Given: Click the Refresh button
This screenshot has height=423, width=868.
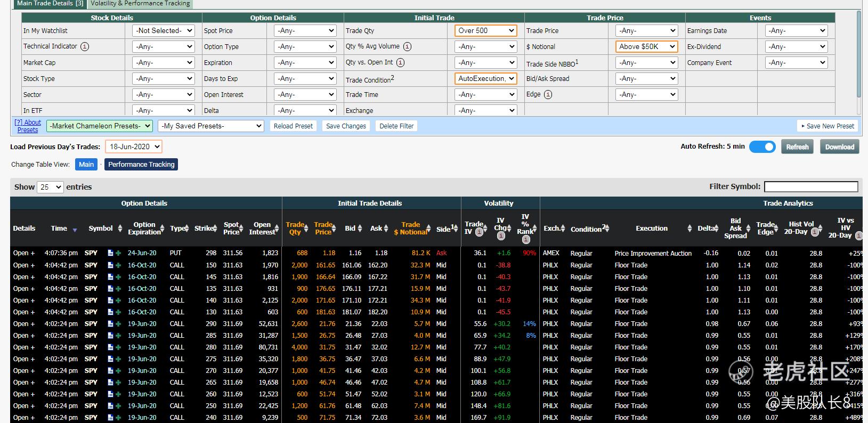Looking at the screenshot, I should point(797,147).
